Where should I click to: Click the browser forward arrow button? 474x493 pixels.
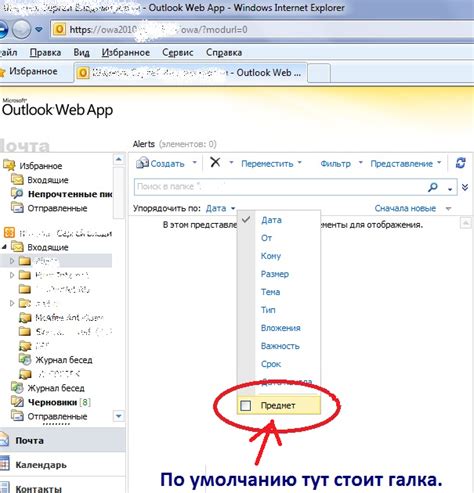click(x=21, y=29)
